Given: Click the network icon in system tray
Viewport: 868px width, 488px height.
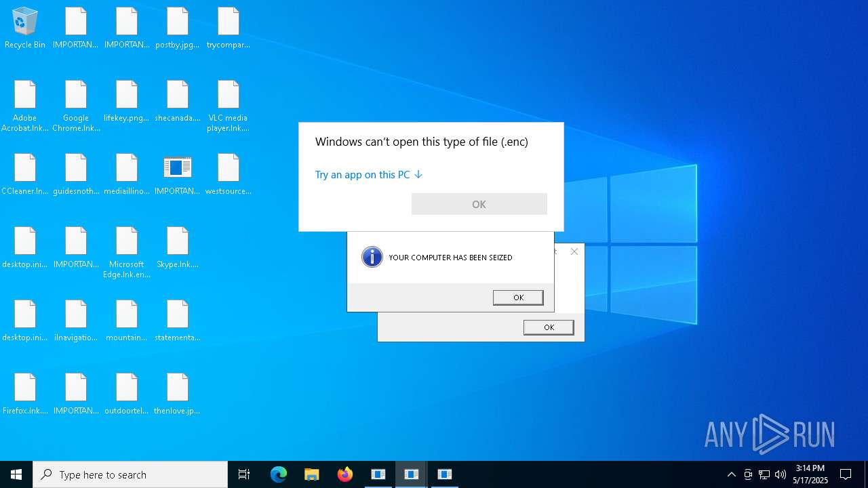Looking at the screenshot, I should click(x=764, y=474).
